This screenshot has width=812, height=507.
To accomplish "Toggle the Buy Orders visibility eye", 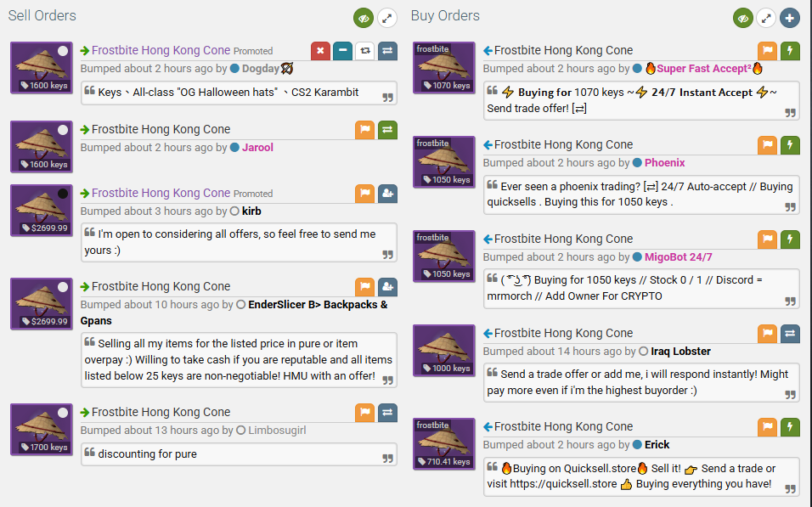I will click(744, 18).
